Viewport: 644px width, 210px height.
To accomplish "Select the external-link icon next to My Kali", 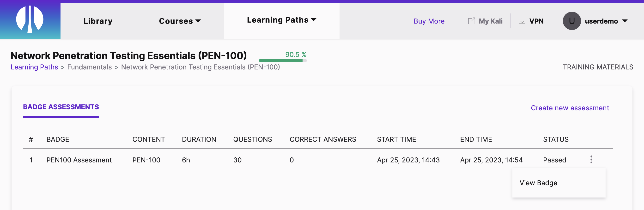I will coord(471,21).
